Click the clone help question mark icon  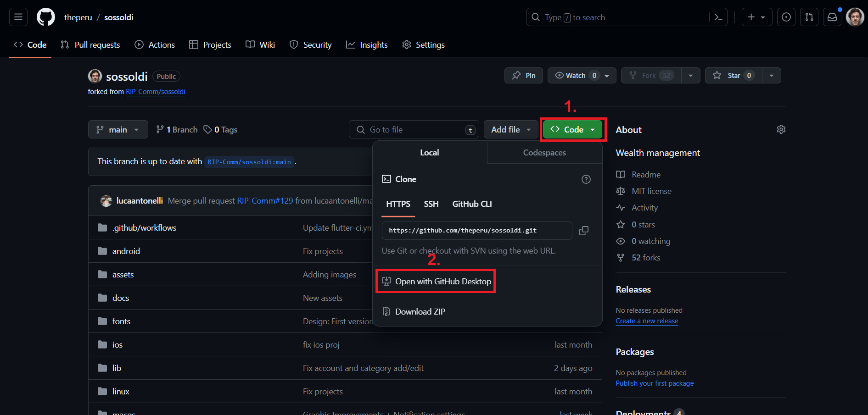click(x=586, y=179)
